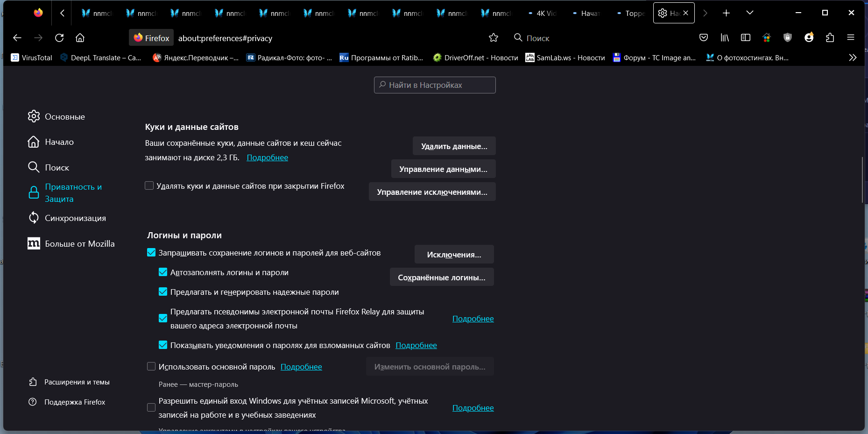The width and height of the screenshot is (868, 434).
Task: Toggle Firefox Relay email masks option
Action: tap(163, 318)
